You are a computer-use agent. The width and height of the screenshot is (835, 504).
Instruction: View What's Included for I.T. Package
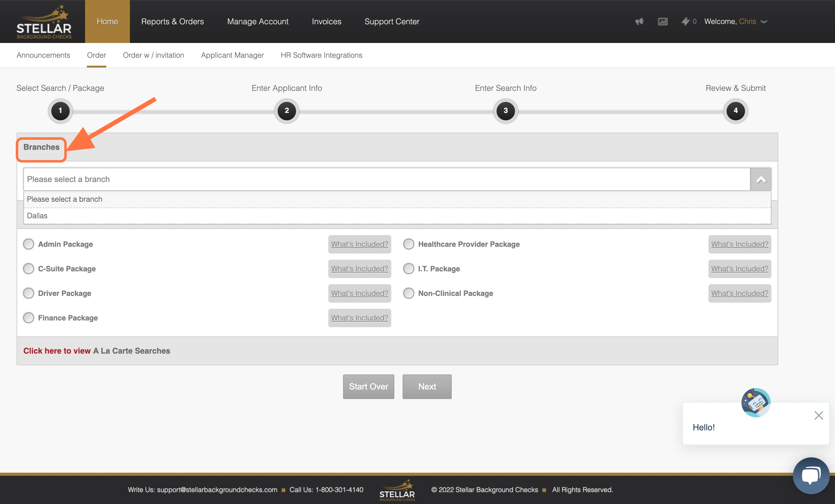pos(740,269)
